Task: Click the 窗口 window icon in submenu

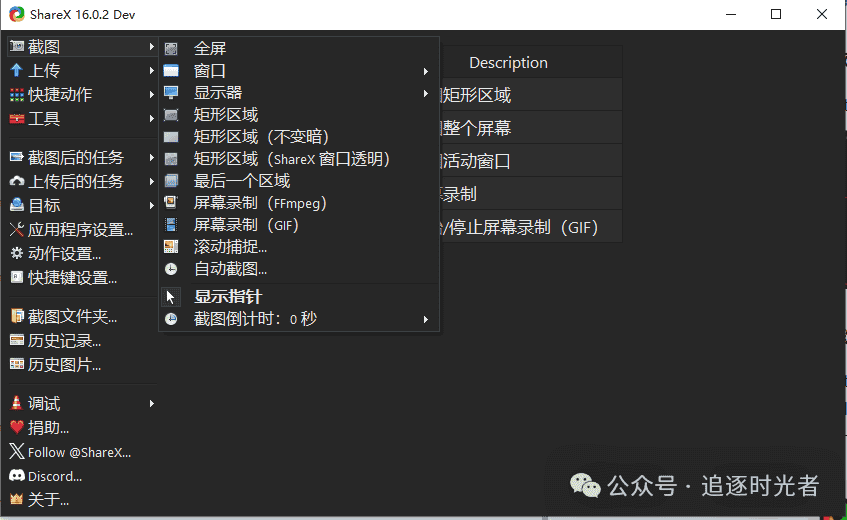Action: pos(171,71)
